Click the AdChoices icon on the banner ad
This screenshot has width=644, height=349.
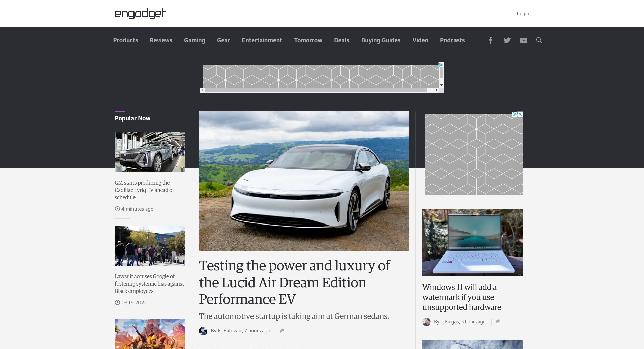(x=441, y=65)
